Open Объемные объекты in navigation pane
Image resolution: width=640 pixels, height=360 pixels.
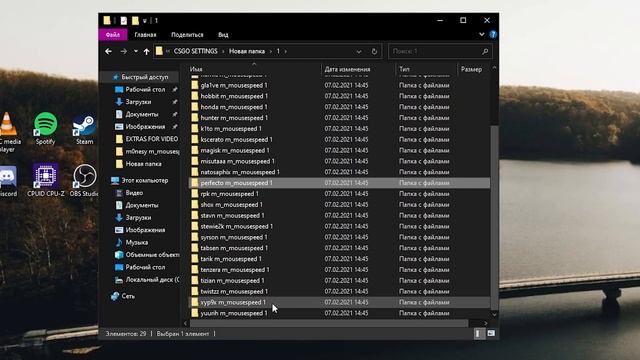pyautogui.click(x=147, y=255)
